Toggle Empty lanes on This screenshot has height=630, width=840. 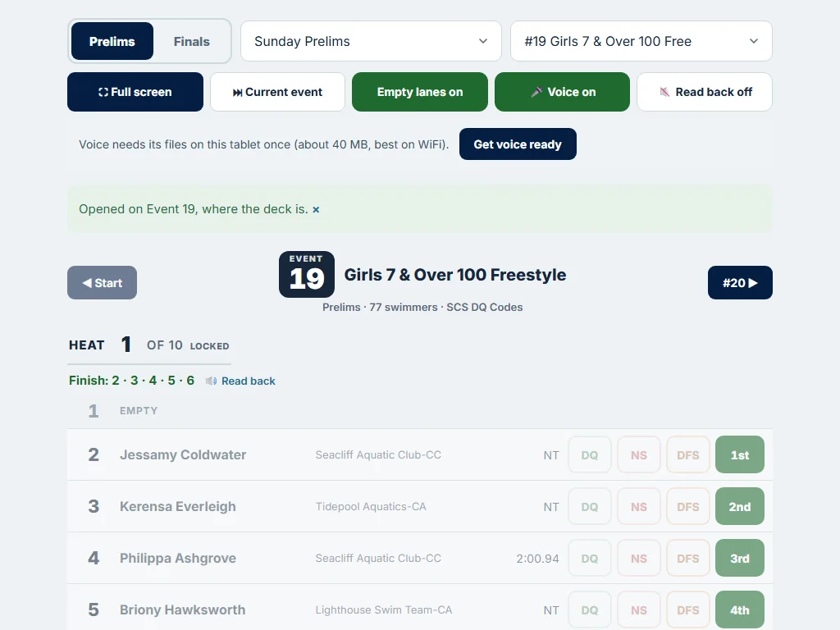click(420, 92)
